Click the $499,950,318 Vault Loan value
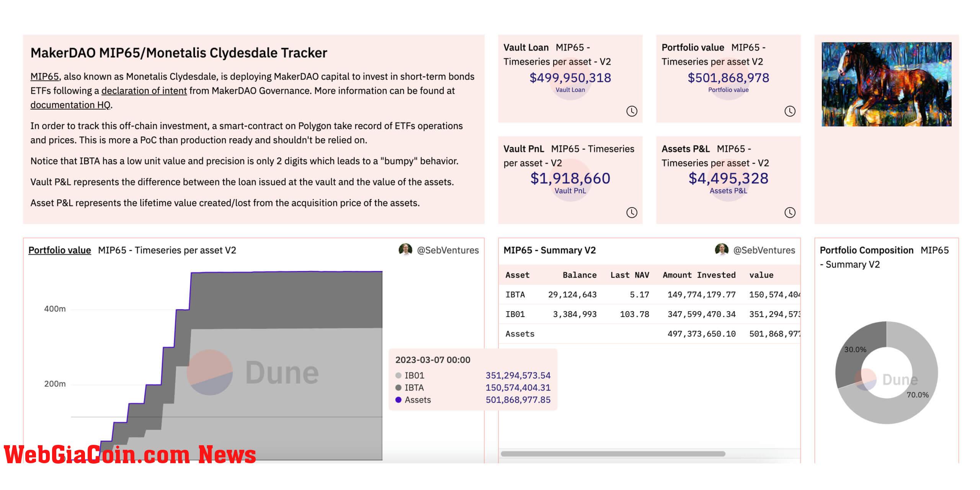 [x=570, y=78]
